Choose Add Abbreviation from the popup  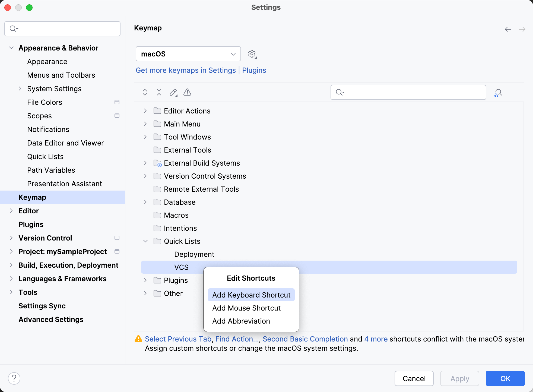241,321
